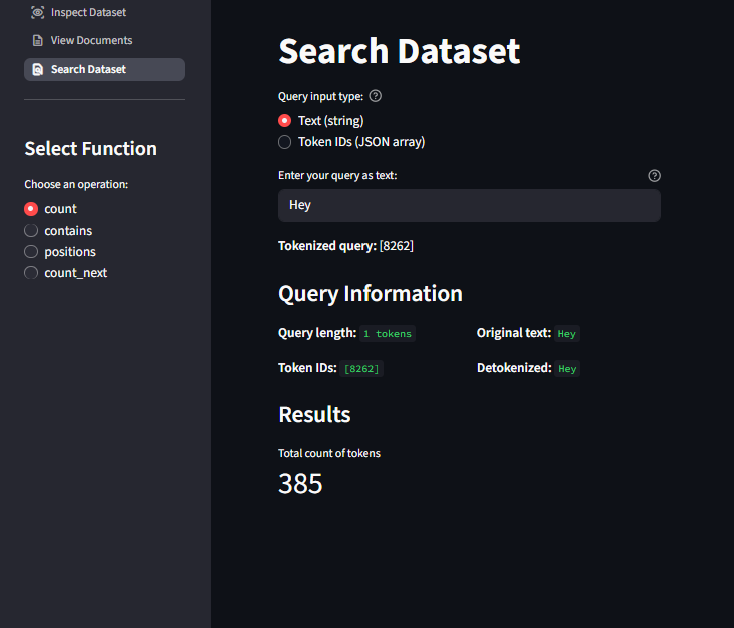Viewport: 734px width, 628px height.
Task: Click the Inspect Dataset eye icon
Action: [x=38, y=13]
